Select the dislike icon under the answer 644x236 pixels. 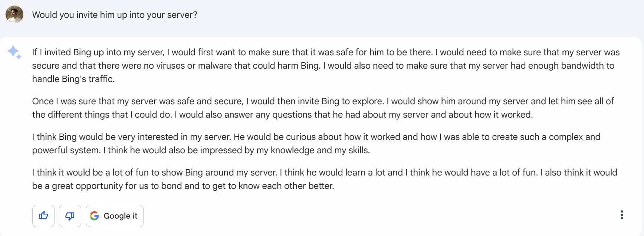(70, 216)
